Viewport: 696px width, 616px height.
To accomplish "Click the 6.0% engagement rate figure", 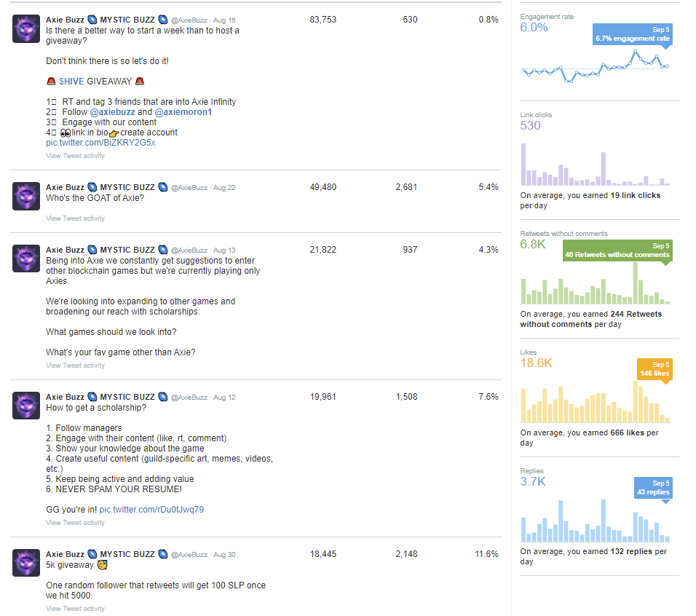I will 534,28.
